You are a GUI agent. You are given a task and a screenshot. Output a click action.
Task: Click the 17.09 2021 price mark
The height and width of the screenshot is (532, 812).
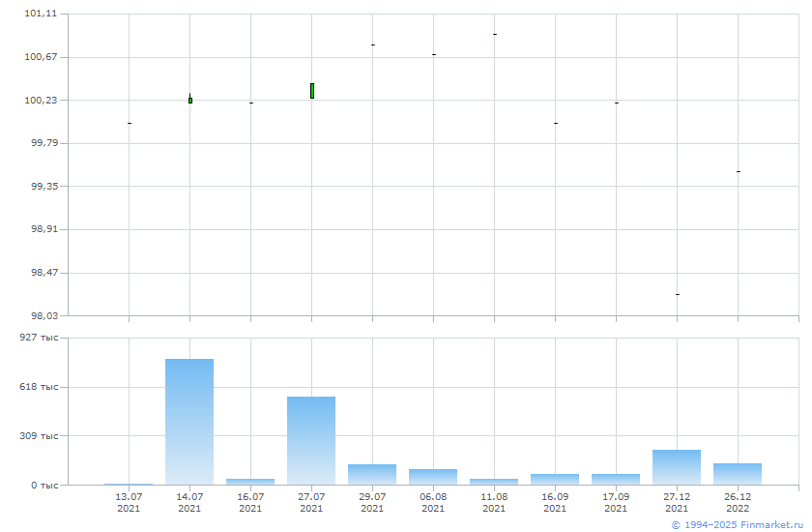pos(617,103)
